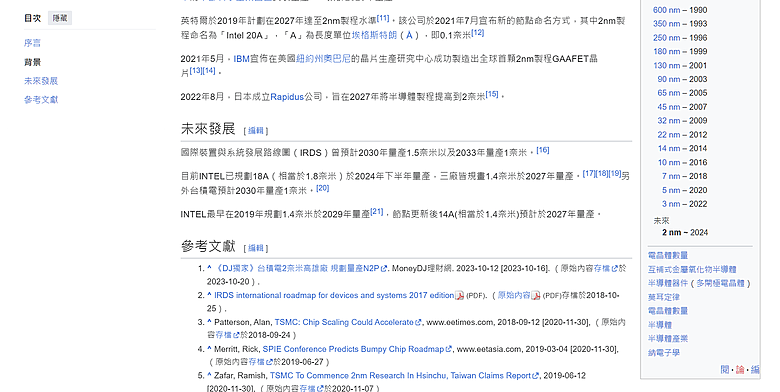
Task: Open reference 1 MoneyDJ 台積電2奈米 article
Action: [x=297, y=268]
